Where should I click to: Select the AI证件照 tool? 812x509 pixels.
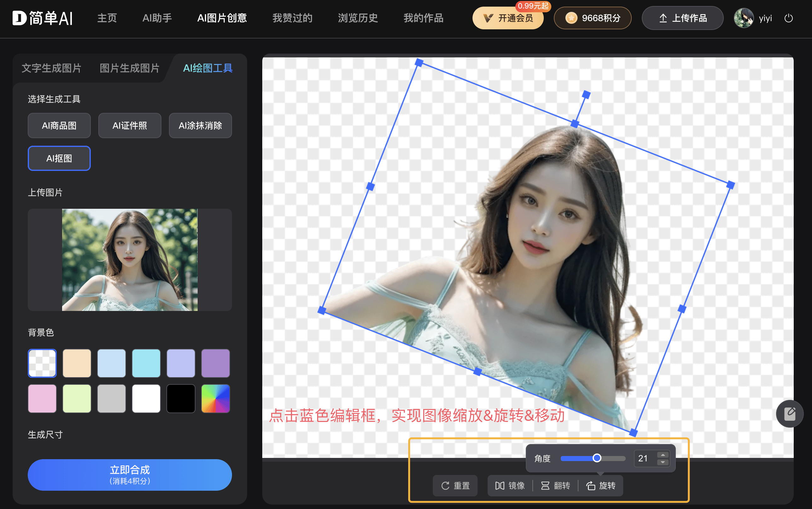click(130, 126)
